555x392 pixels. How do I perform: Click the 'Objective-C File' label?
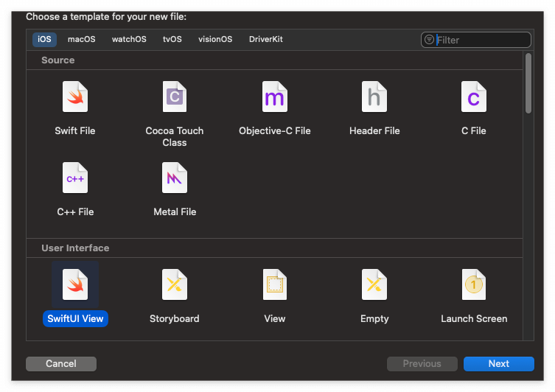click(x=275, y=131)
